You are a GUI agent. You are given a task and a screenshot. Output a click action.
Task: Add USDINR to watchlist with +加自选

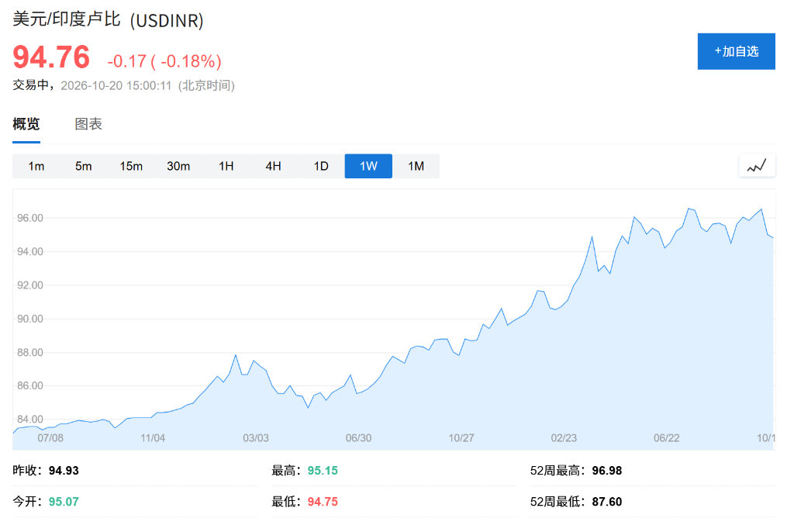click(737, 51)
